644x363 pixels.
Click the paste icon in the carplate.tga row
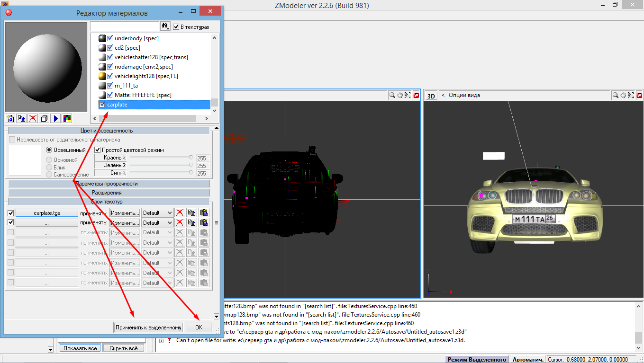pyautogui.click(x=204, y=213)
